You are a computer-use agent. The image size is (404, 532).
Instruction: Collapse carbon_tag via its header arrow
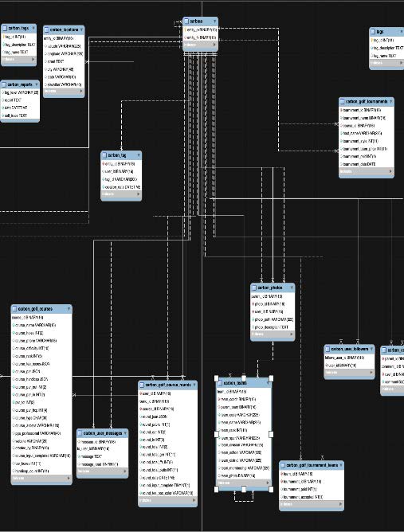coord(139,155)
